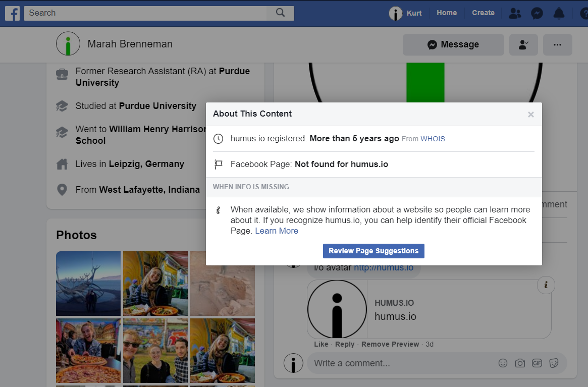
Task: Post a GIF via GIF icon
Action: pyautogui.click(x=537, y=363)
